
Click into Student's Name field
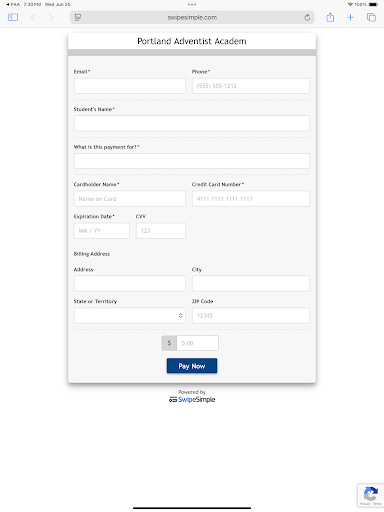192,123
